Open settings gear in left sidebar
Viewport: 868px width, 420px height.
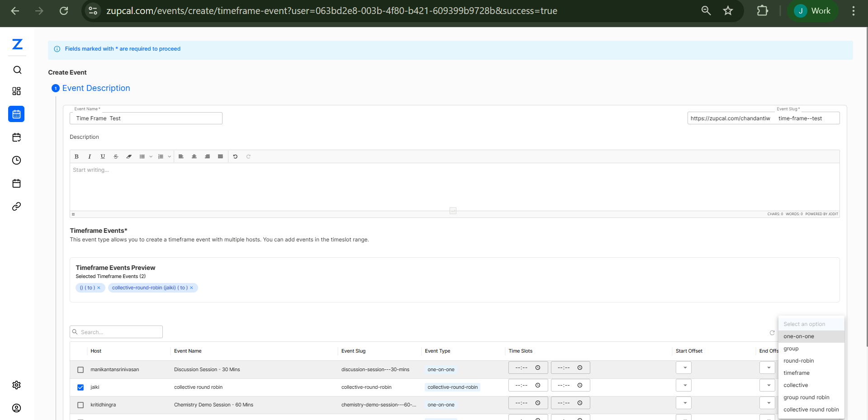[17, 385]
